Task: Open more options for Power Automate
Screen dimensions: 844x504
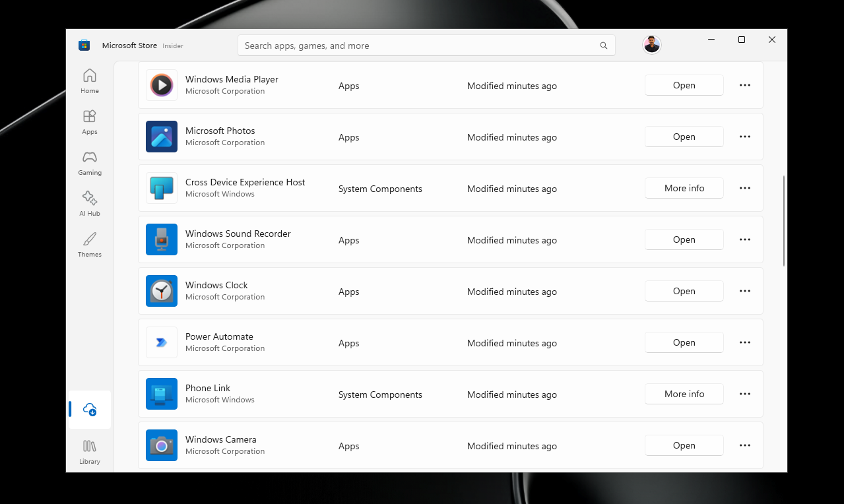Action: pyautogui.click(x=745, y=342)
